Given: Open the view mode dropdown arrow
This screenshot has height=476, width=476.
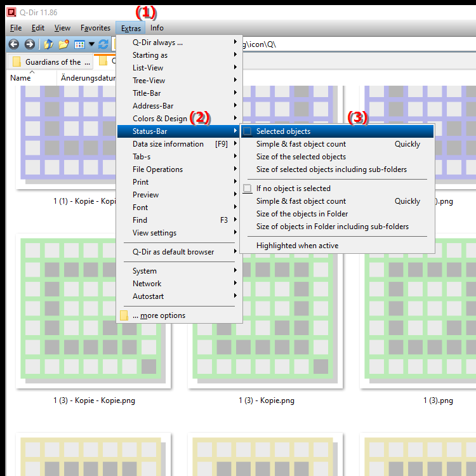Looking at the screenshot, I should pos(91,44).
